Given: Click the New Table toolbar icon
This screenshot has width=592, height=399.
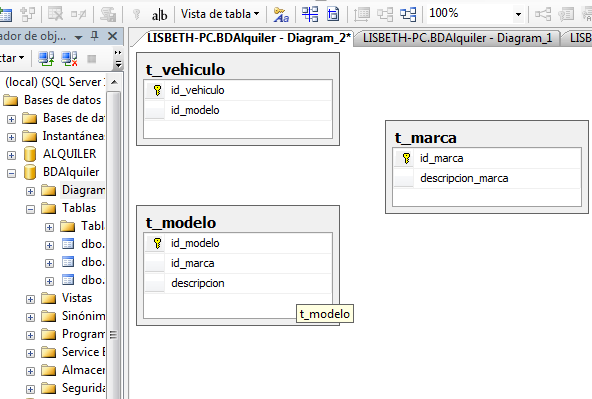Looking at the screenshot, I should point(5,14).
